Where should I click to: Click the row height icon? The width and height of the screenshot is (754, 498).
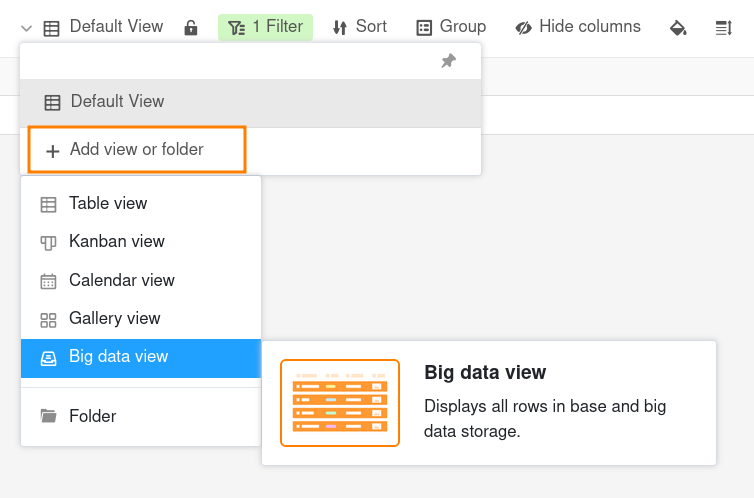(724, 28)
